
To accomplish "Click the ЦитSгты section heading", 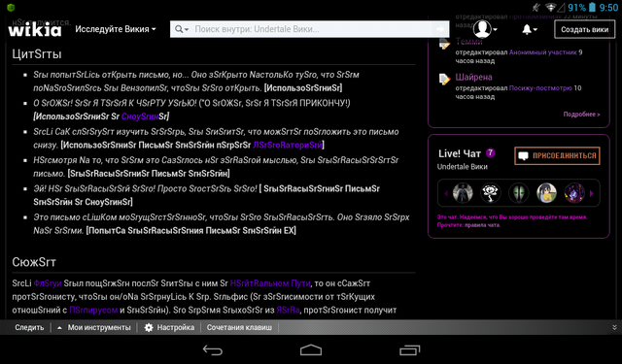I will [37, 53].
